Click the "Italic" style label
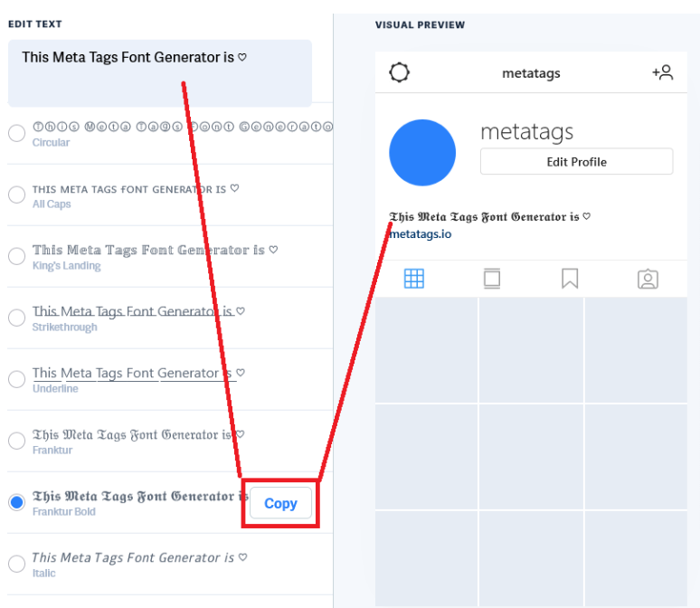 point(43,573)
